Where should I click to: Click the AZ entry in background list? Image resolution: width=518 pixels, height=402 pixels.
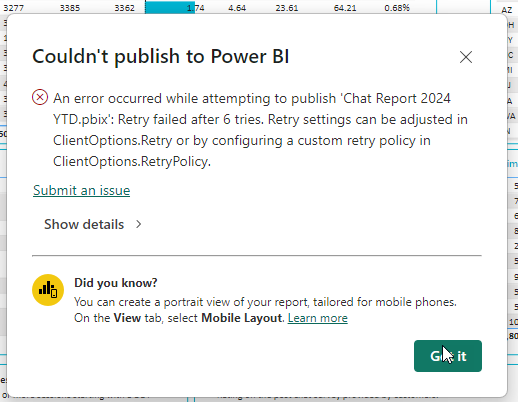tap(506, 10)
